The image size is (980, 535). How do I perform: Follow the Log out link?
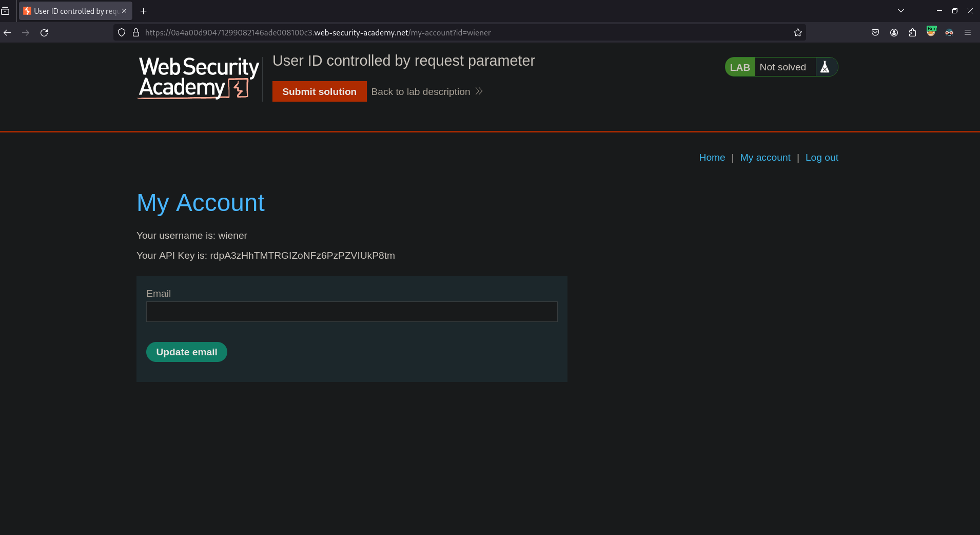click(821, 158)
